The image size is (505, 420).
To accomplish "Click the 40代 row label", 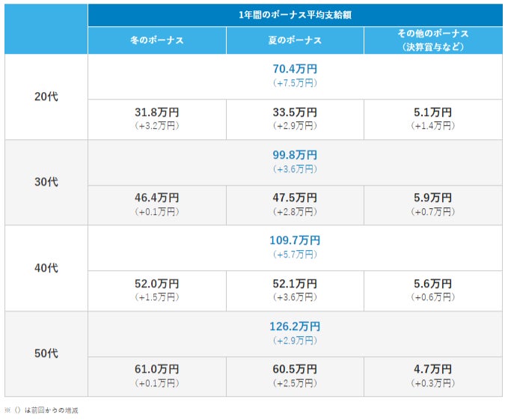I will tap(46, 268).
